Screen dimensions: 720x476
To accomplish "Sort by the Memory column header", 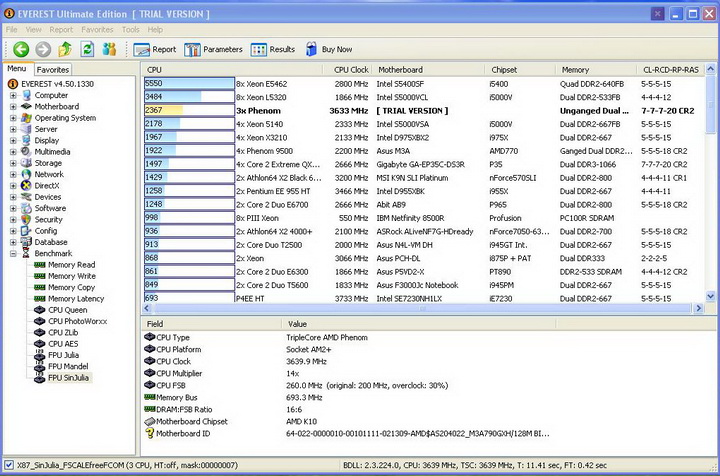I will (x=596, y=70).
